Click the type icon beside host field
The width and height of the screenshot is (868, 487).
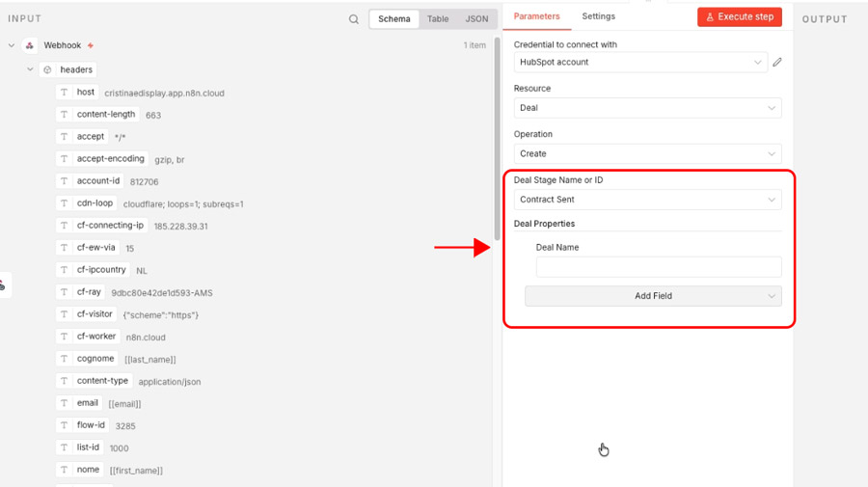[x=65, y=93]
